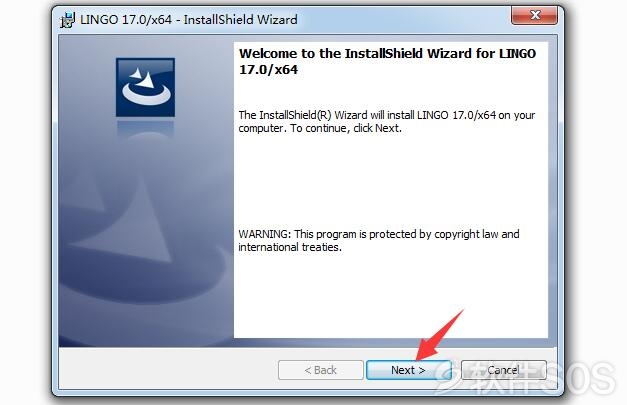Click the blank white area below the warning

(391, 296)
